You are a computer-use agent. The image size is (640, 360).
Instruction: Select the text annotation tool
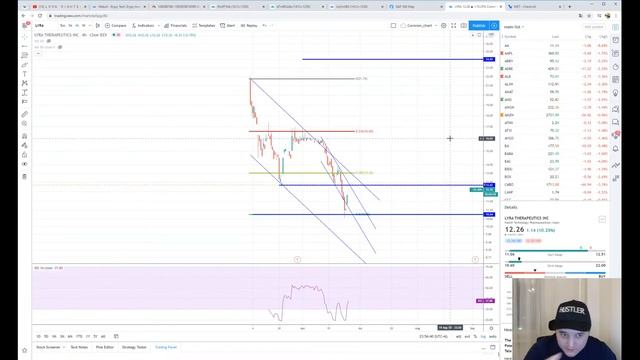(25, 74)
